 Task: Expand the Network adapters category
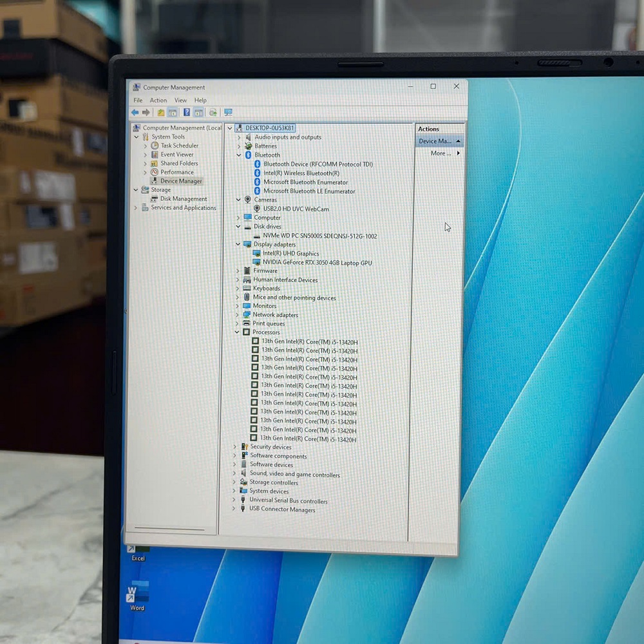click(238, 315)
